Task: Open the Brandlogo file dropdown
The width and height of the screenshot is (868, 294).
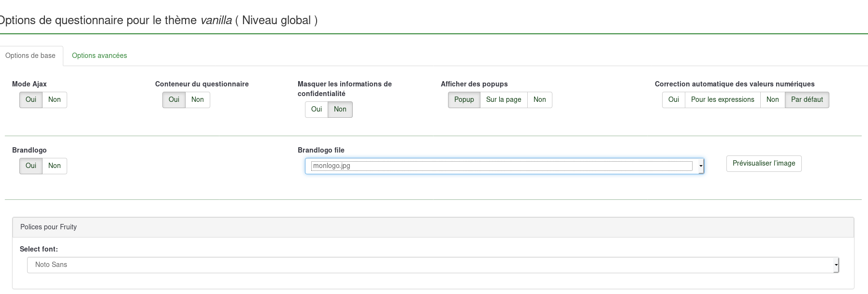Action: (x=504, y=166)
